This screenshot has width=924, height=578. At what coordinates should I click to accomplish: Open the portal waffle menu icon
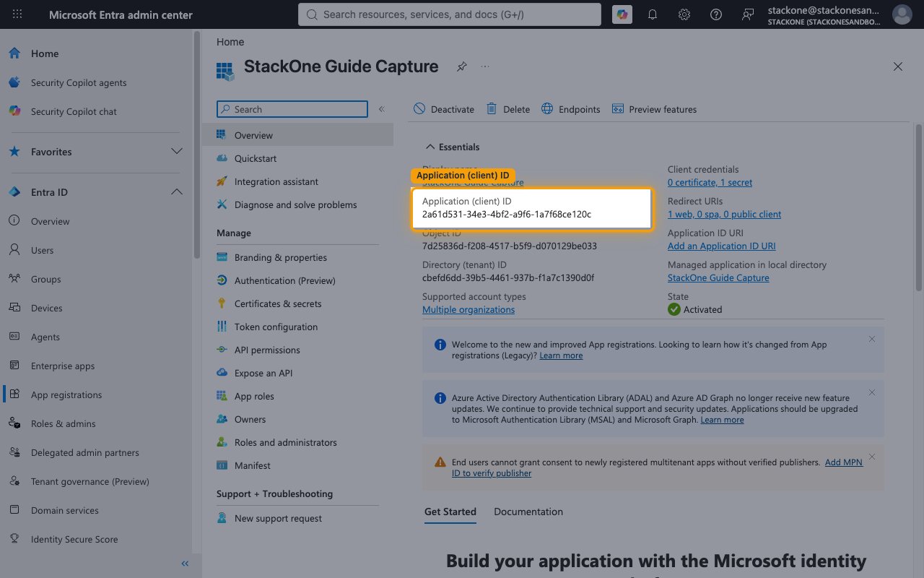[17, 14]
